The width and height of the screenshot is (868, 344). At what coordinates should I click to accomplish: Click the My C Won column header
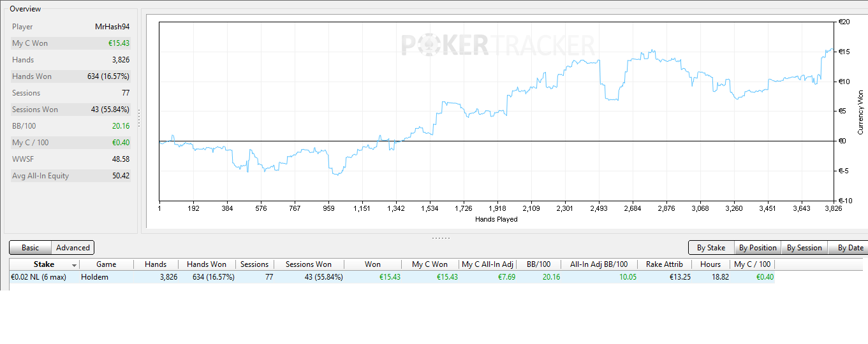click(430, 264)
